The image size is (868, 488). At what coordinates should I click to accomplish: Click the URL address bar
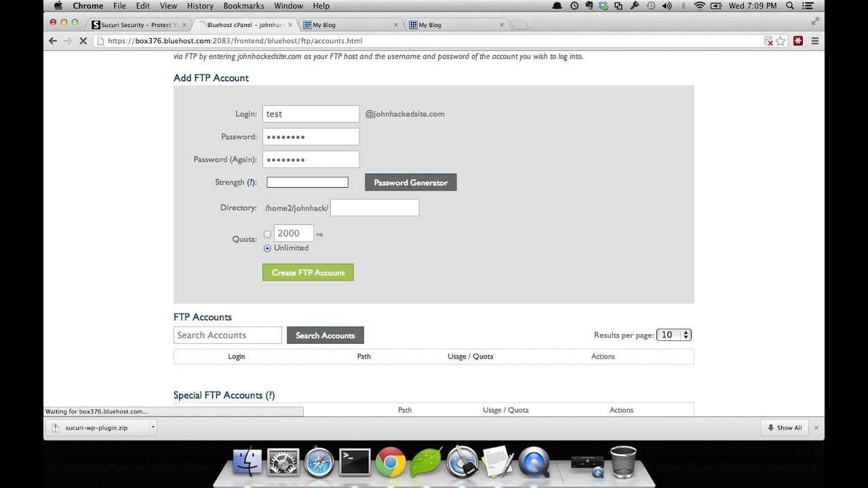pos(434,41)
